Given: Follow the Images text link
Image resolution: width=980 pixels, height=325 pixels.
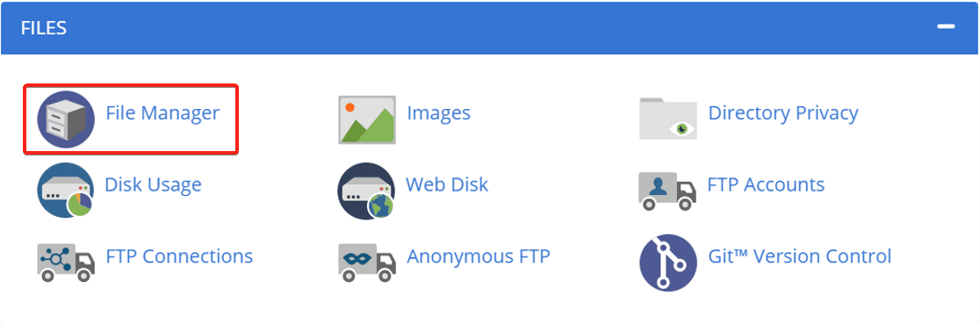Looking at the screenshot, I should coord(439,113).
